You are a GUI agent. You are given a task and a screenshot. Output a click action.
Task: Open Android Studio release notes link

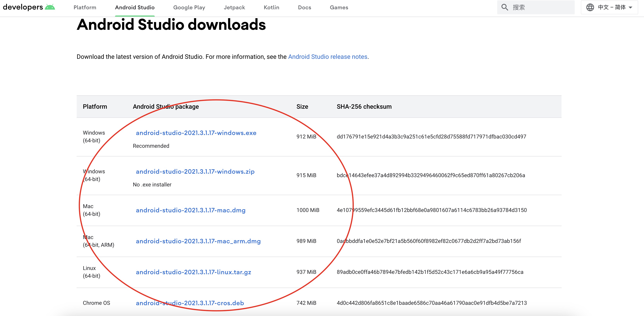[x=327, y=57]
